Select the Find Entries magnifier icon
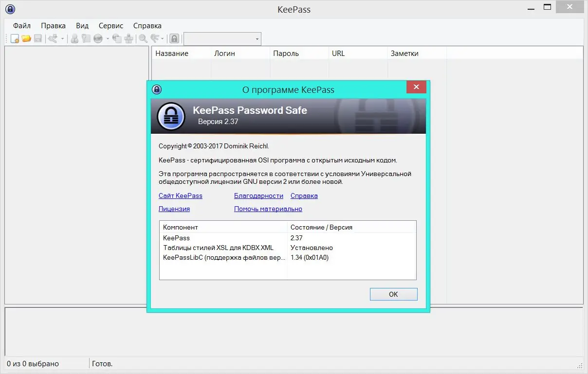This screenshot has height=374, width=588. pos(143,38)
